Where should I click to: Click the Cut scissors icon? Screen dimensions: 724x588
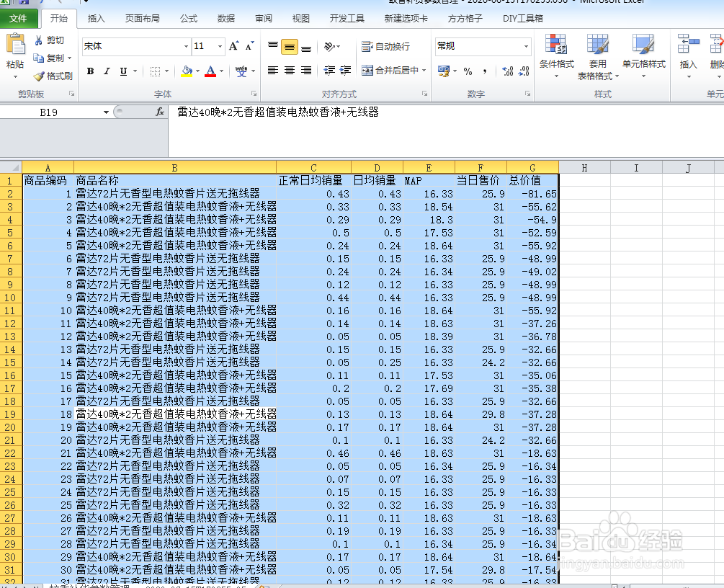[x=39, y=40]
